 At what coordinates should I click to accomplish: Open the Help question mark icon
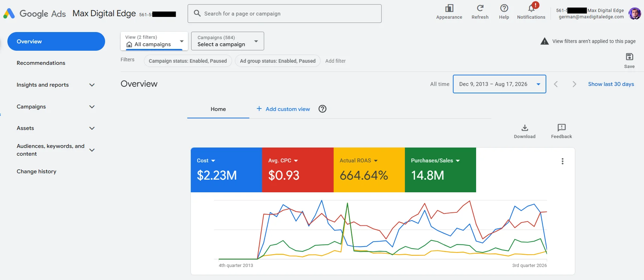504,8
